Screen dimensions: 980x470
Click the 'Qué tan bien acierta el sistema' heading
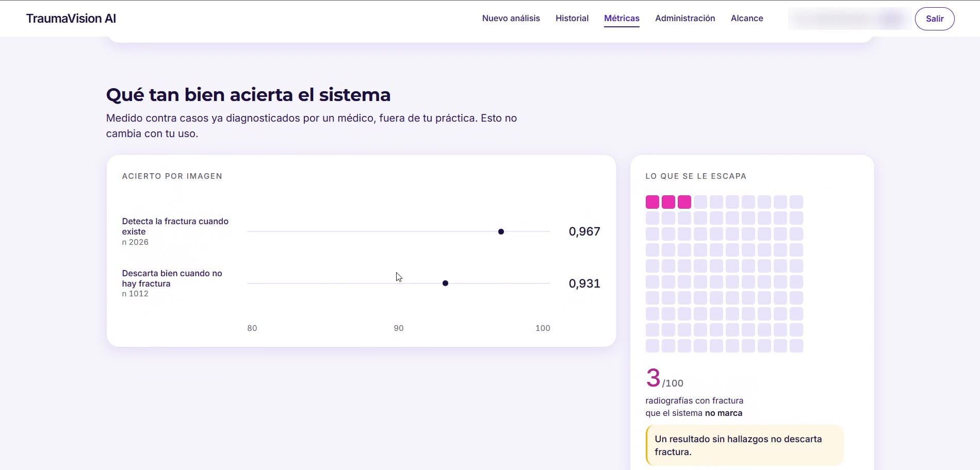click(248, 95)
